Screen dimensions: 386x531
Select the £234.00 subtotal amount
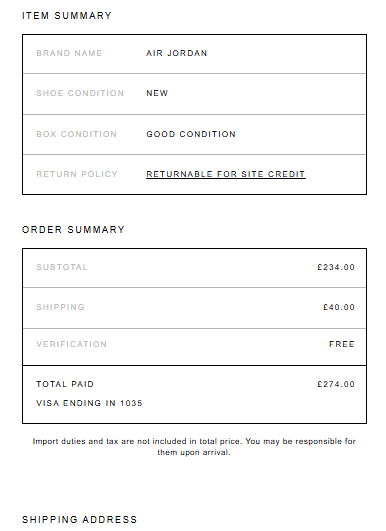pos(336,267)
